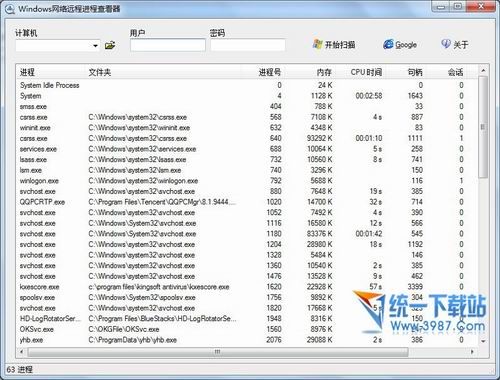Click the vertical scrollbar down arrow
Screen dimensions: 500x380
(x=483, y=341)
